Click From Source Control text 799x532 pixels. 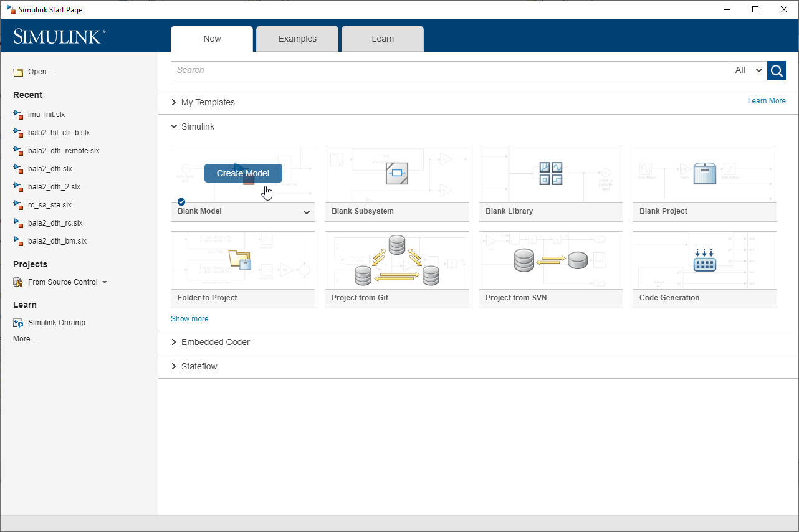click(63, 282)
